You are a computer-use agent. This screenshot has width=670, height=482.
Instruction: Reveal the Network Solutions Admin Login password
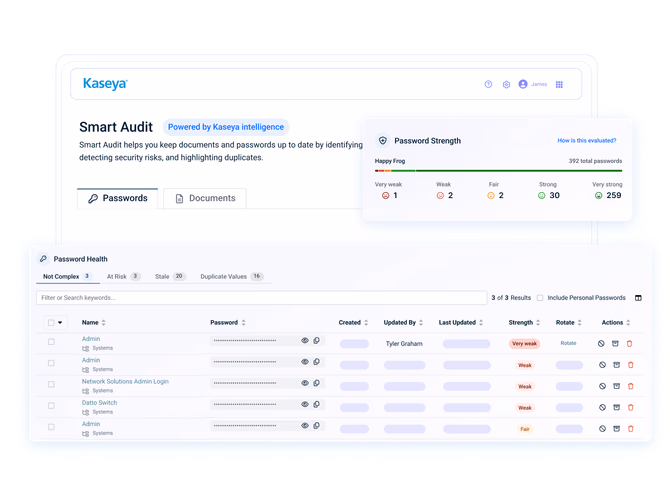pyautogui.click(x=305, y=383)
